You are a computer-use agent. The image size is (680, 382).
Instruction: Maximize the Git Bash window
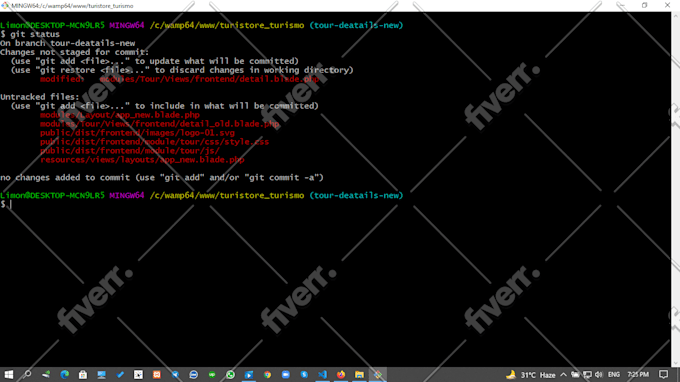tap(644, 6)
